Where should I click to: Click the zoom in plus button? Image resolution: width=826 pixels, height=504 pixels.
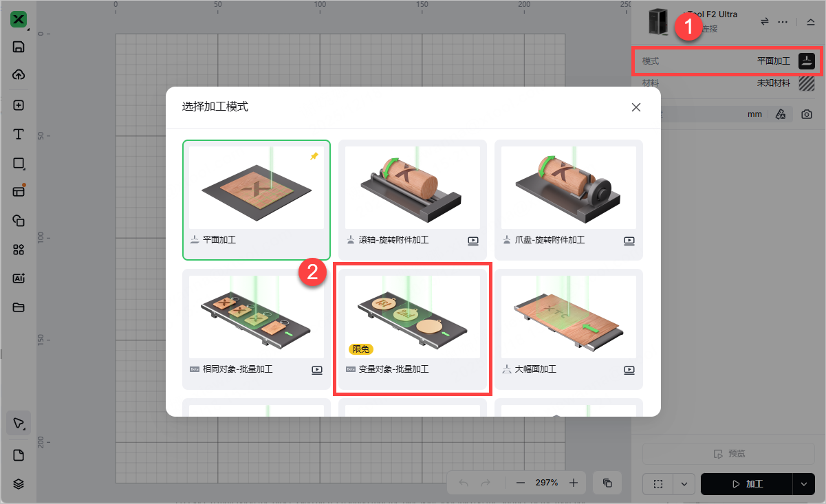point(574,483)
